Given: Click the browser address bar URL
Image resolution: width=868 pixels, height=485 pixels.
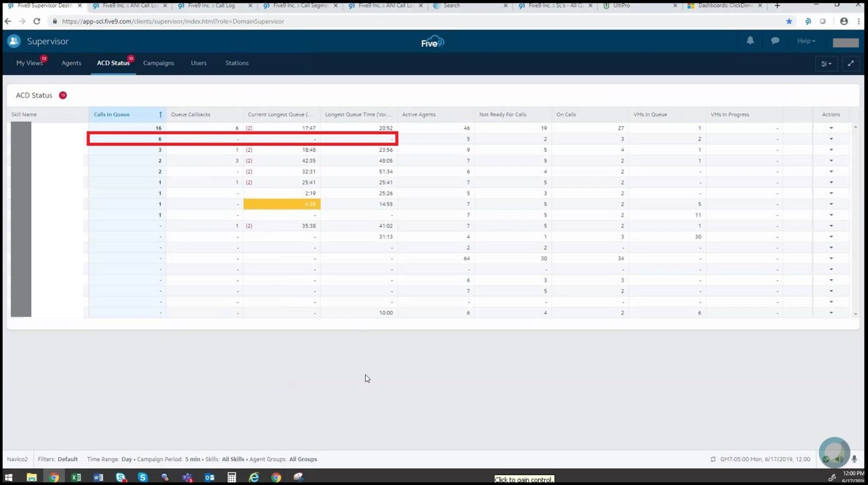Looking at the screenshot, I should [x=173, y=21].
